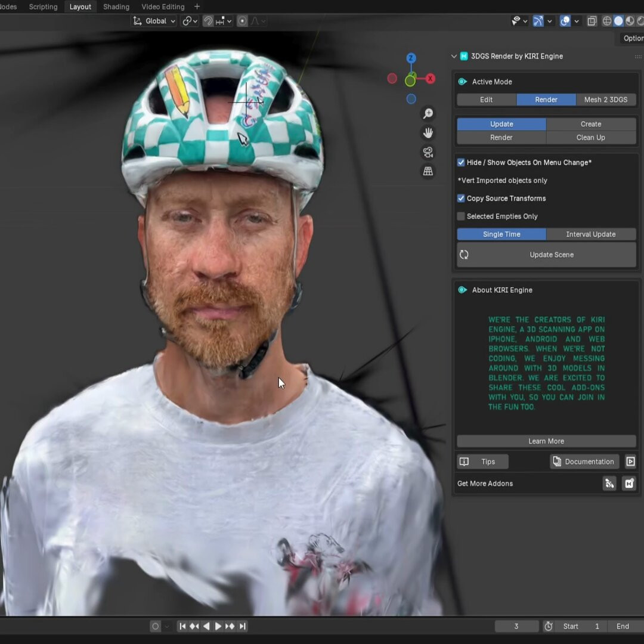Collapse the 3DGS Render by KIRI Engine panel
This screenshot has height=644, width=644.
pyautogui.click(x=454, y=56)
